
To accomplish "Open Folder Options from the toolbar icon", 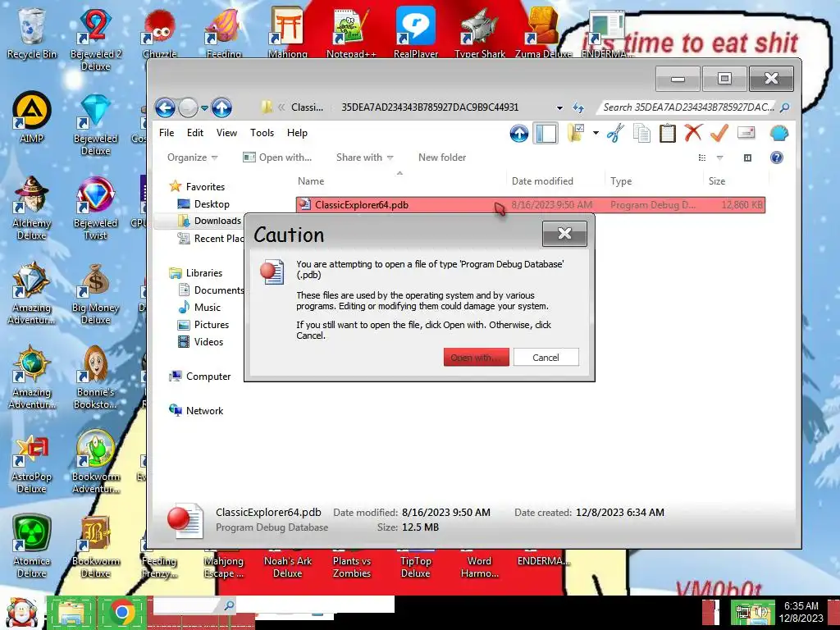I will [x=575, y=133].
